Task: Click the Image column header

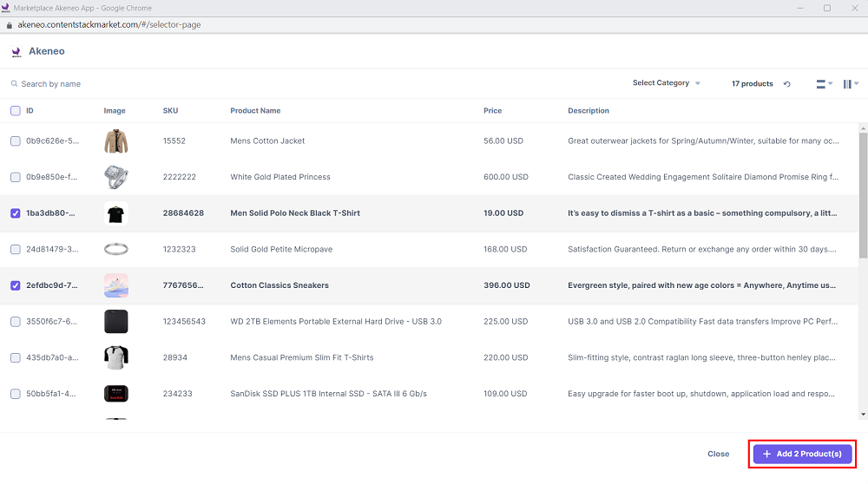Action: 115,111
